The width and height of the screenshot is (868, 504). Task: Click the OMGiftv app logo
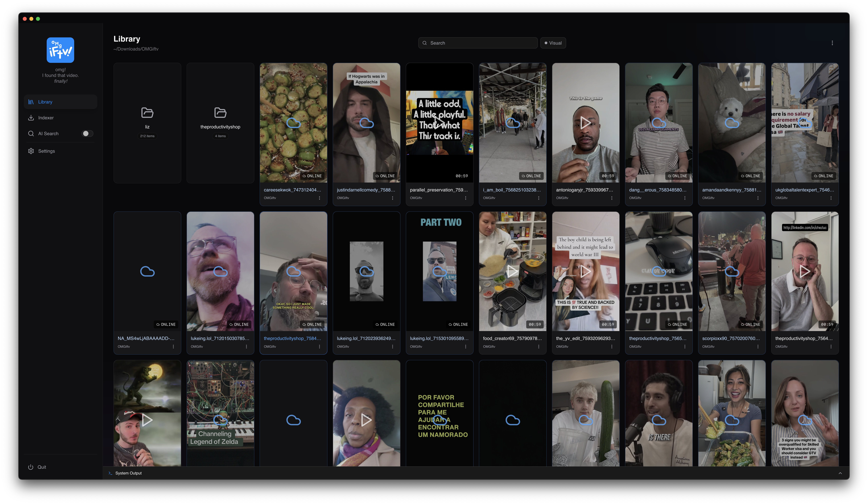[60, 50]
